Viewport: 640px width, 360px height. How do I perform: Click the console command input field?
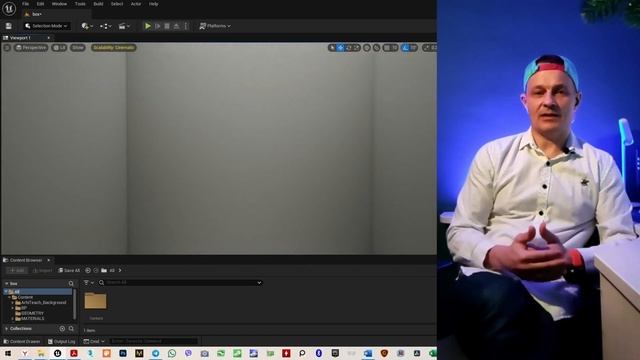point(153,341)
